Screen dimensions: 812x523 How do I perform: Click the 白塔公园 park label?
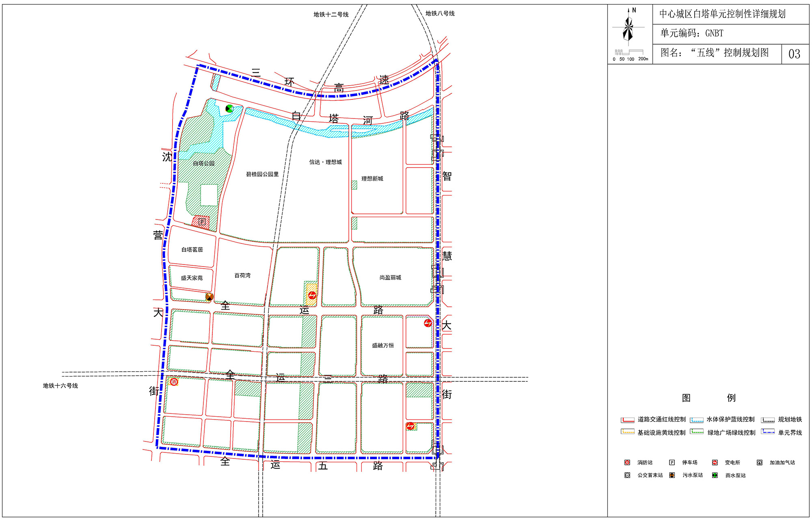coord(203,164)
